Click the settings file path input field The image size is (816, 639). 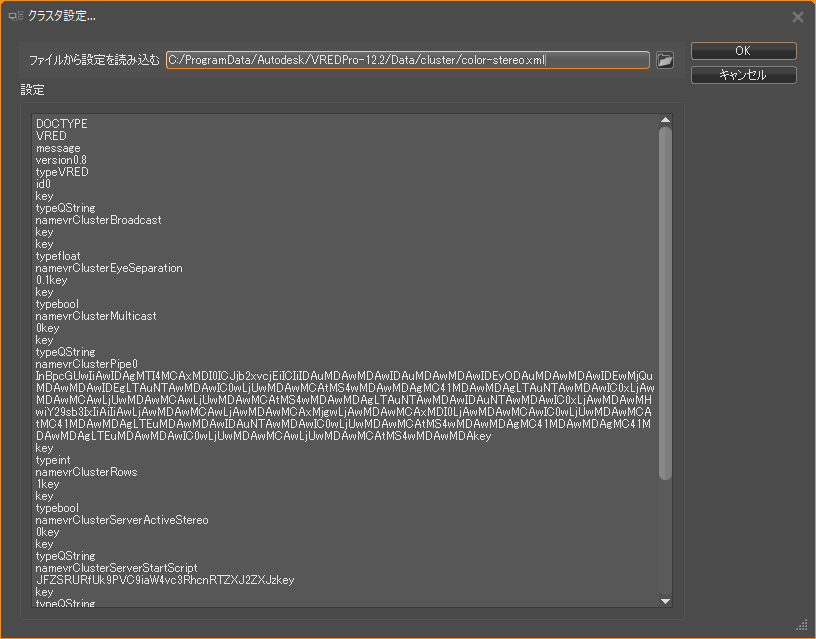(x=408, y=60)
